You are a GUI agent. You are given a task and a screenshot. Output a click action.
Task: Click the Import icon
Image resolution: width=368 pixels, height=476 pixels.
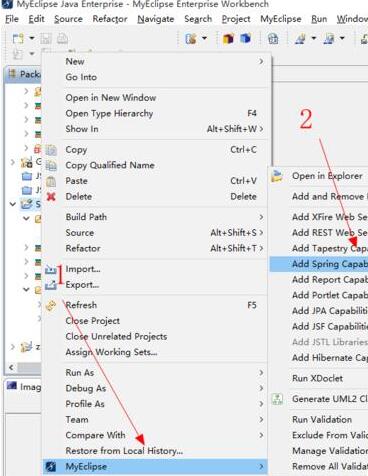point(51,269)
